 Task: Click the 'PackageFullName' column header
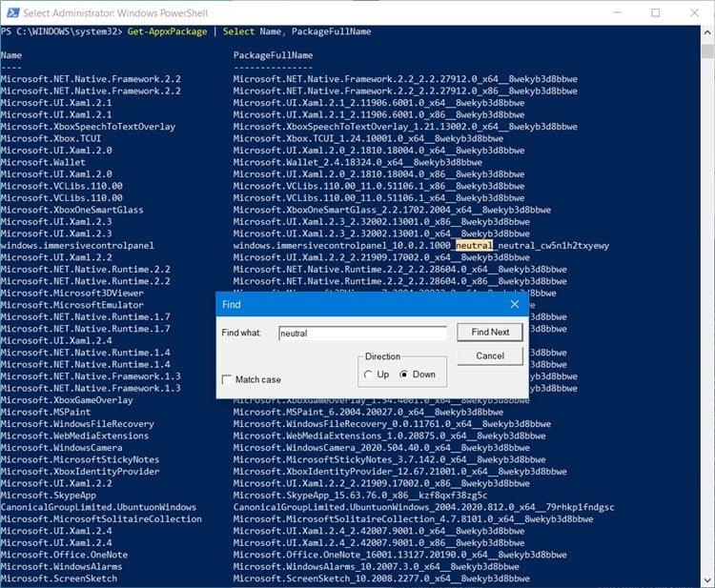[x=274, y=55]
